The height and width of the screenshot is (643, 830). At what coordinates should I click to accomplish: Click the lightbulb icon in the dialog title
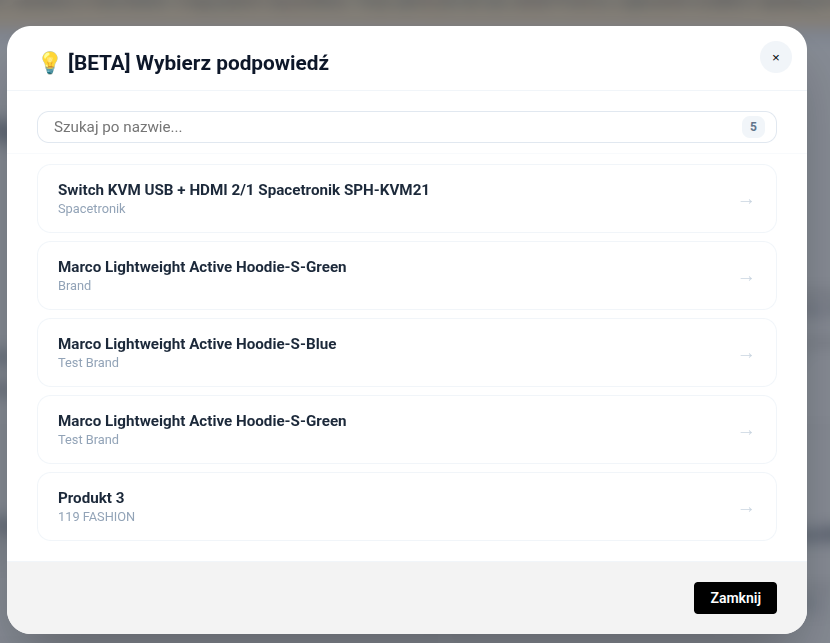(x=49, y=63)
